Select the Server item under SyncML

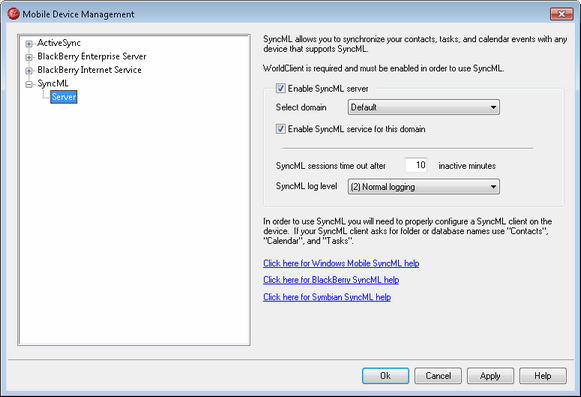[x=64, y=97]
